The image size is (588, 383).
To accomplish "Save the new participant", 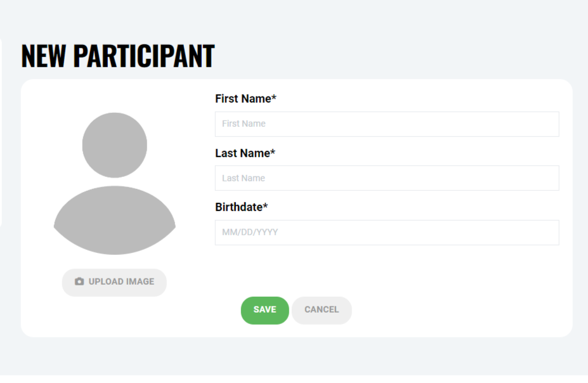I will click(265, 310).
